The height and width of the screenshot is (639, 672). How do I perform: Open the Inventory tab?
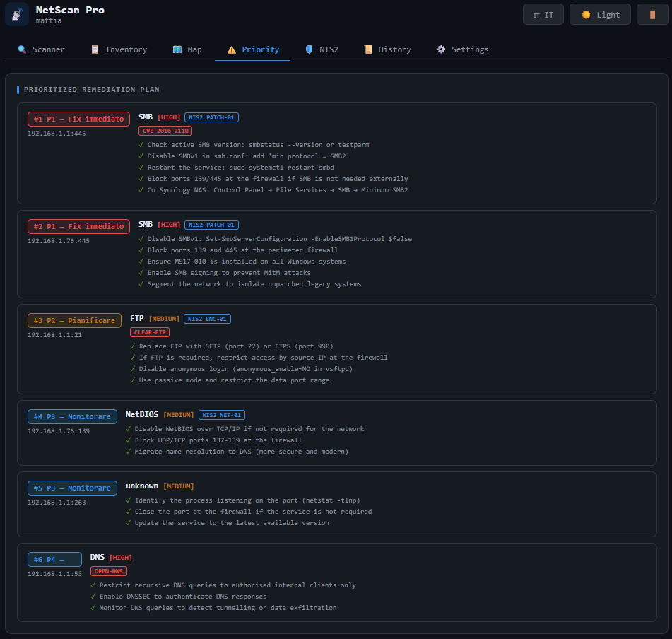(x=119, y=49)
